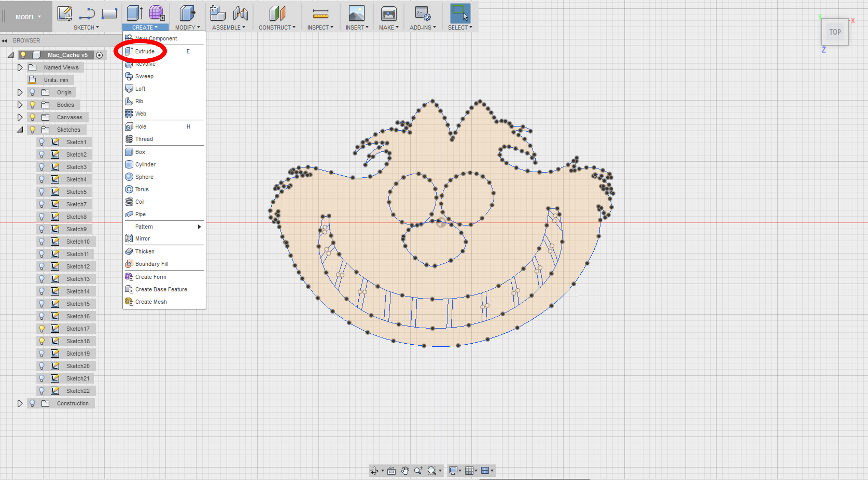The image size is (868, 480).
Task: Click the Zoom icon in navigation bar
Action: (418, 471)
